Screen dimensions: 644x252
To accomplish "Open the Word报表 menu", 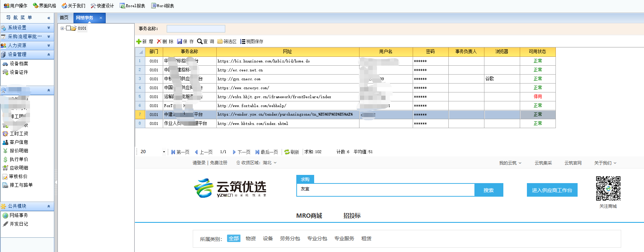I will (x=163, y=6).
